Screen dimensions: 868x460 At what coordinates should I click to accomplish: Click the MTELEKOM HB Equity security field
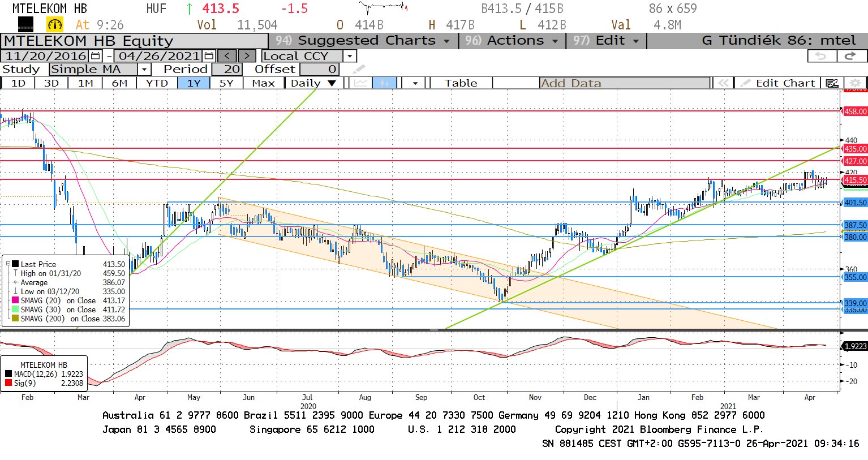134,41
